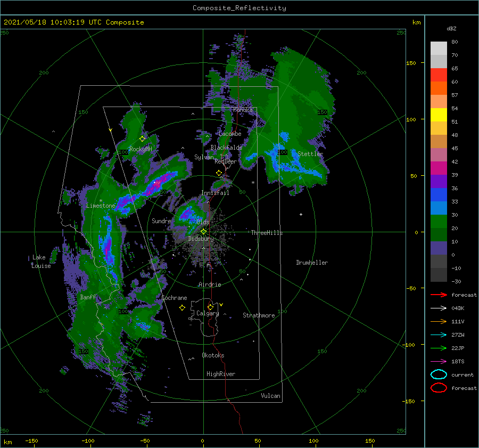Click the red 65–60 dBZ color swatch
The width and height of the screenshot is (479, 448).
(439, 75)
